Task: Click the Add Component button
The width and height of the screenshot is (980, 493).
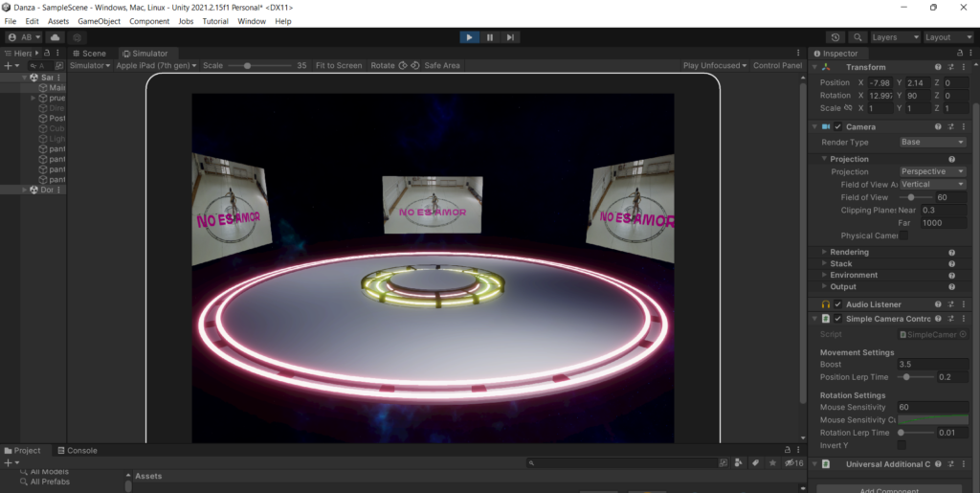Action: (889, 489)
